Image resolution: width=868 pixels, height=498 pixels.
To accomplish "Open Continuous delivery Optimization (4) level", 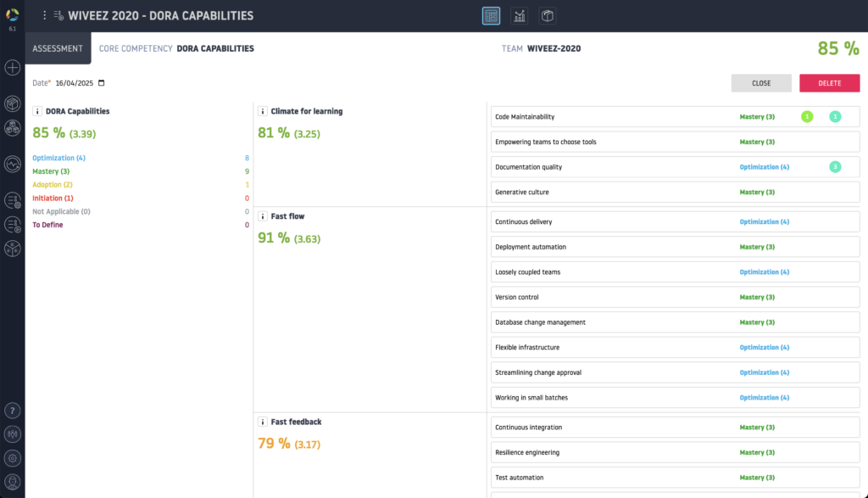I will tap(764, 222).
